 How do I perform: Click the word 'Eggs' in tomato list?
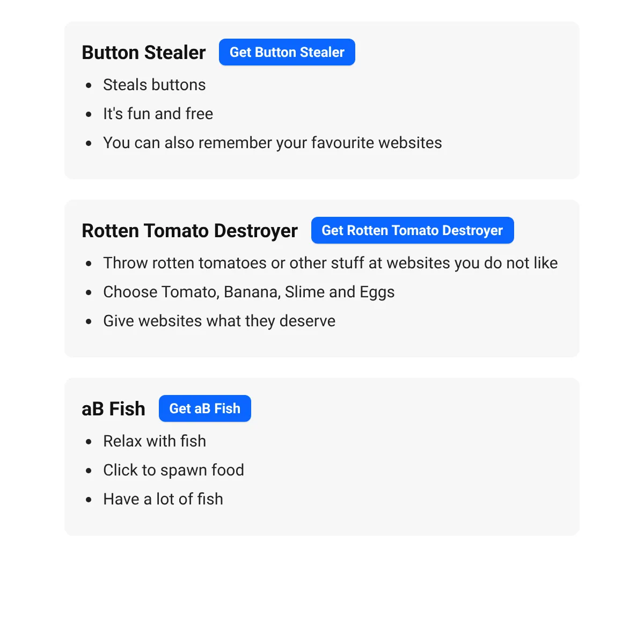tap(377, 292)
